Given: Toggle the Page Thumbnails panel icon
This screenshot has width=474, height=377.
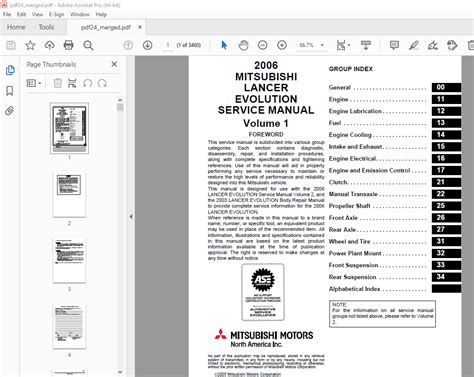Looking at the screenshot, I should [x=10, y=70].
